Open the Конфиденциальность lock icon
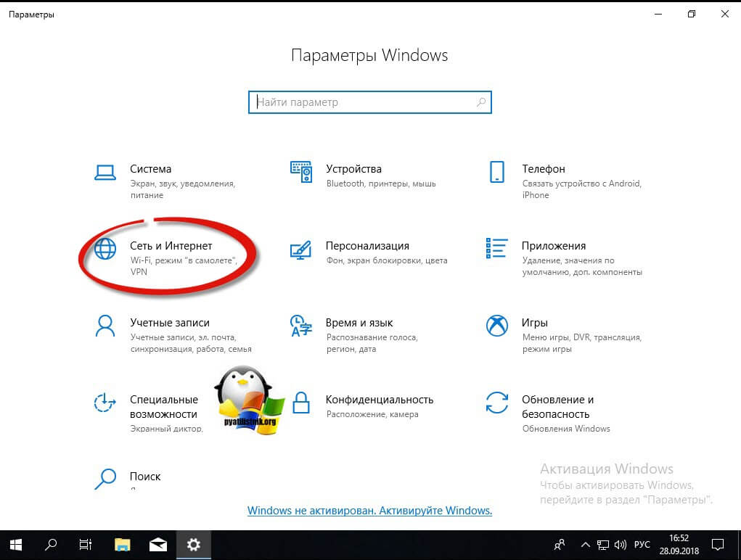Image resolution: width=741 pixels, height=560 pixels. click(300, 403)
